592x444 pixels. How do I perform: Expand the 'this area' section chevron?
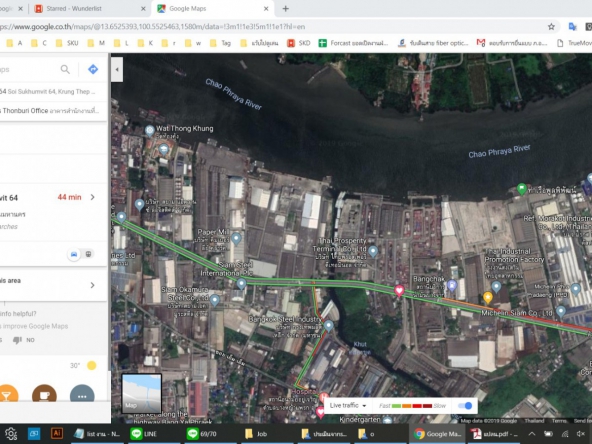pyautogui.click(x=92, y=285)
